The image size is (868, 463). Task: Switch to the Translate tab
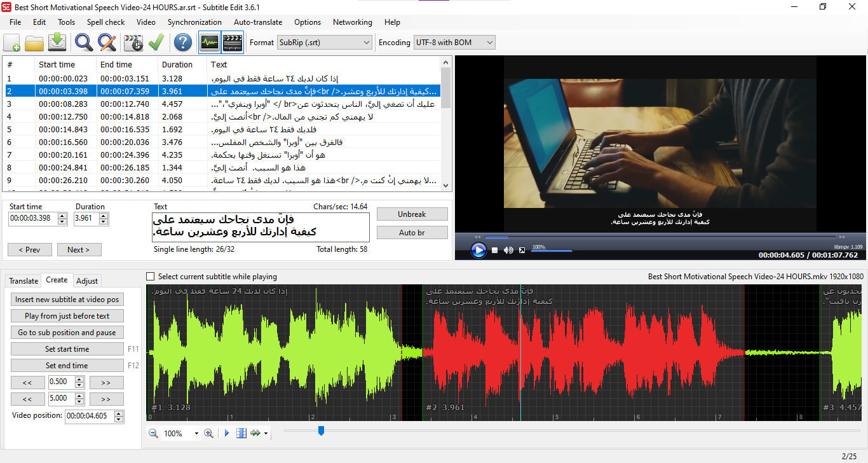23,280
